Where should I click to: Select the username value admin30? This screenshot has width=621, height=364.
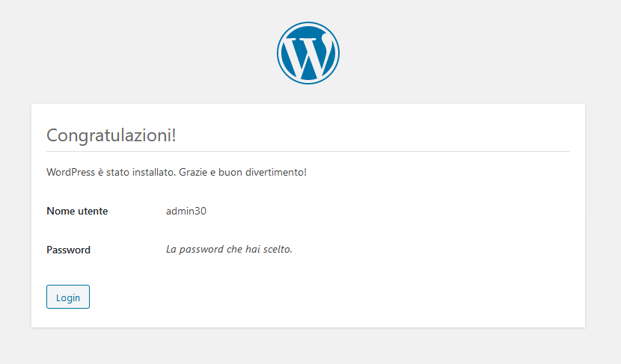pyautogui.click(x=186, y=211)
